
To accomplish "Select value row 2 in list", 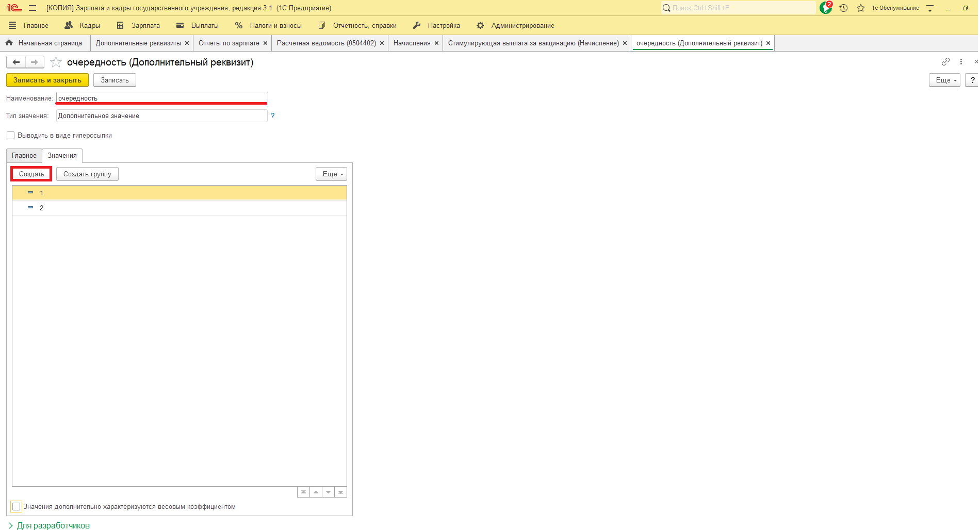I will pyautogui.click(x=179, y=208).
